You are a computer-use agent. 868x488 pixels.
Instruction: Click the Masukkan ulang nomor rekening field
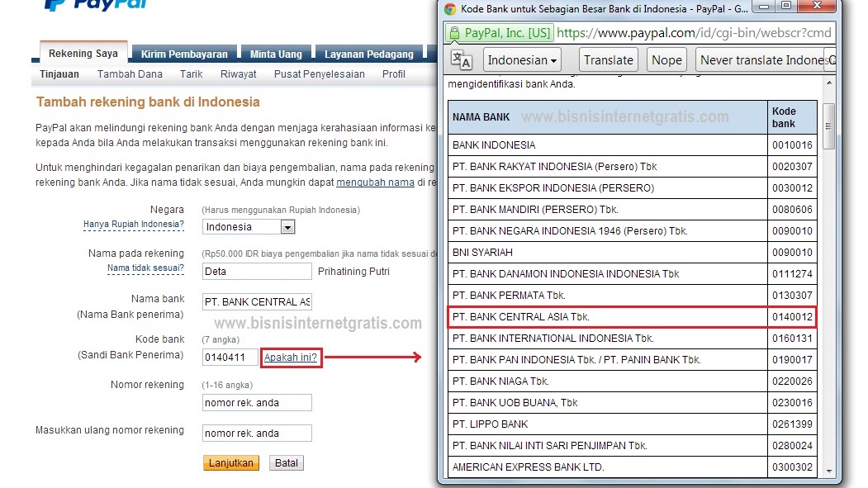[257, 434]
